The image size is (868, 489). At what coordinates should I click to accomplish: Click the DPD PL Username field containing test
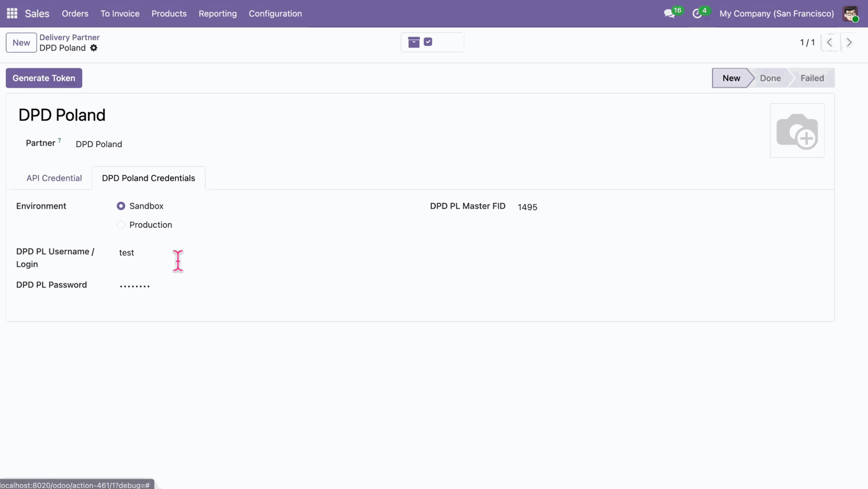(127, 253)
